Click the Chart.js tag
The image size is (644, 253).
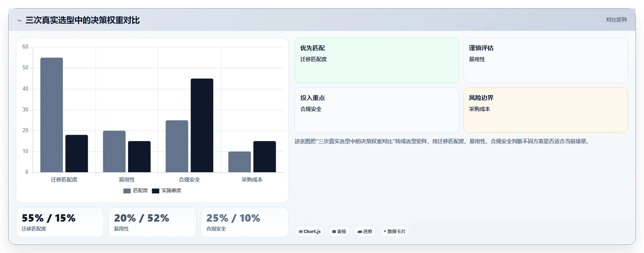click(x=310, y=231)
